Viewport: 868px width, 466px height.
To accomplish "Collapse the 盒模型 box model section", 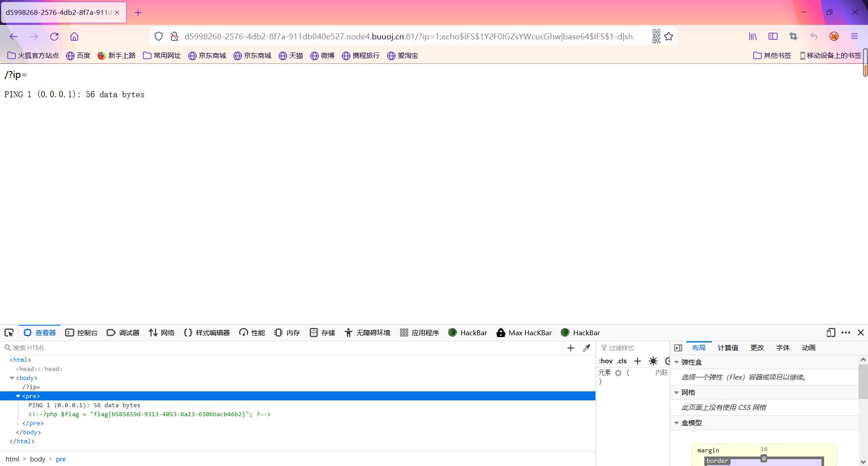I will (x=677, y=423).
